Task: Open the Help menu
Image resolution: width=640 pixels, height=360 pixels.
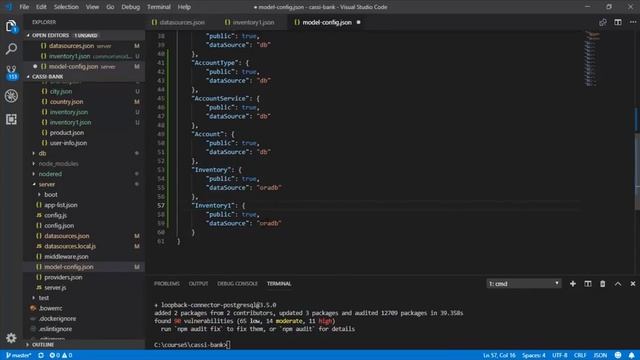Action: [x=184, y=7]
